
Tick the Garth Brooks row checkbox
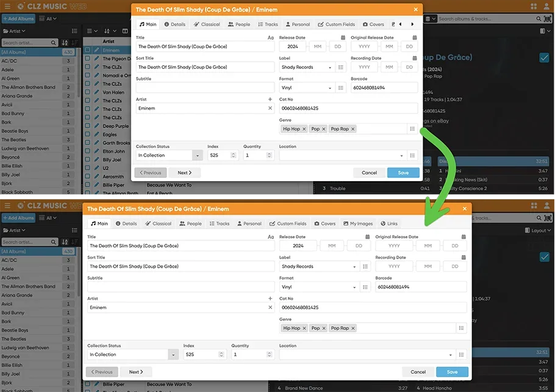tap(87, 143)
